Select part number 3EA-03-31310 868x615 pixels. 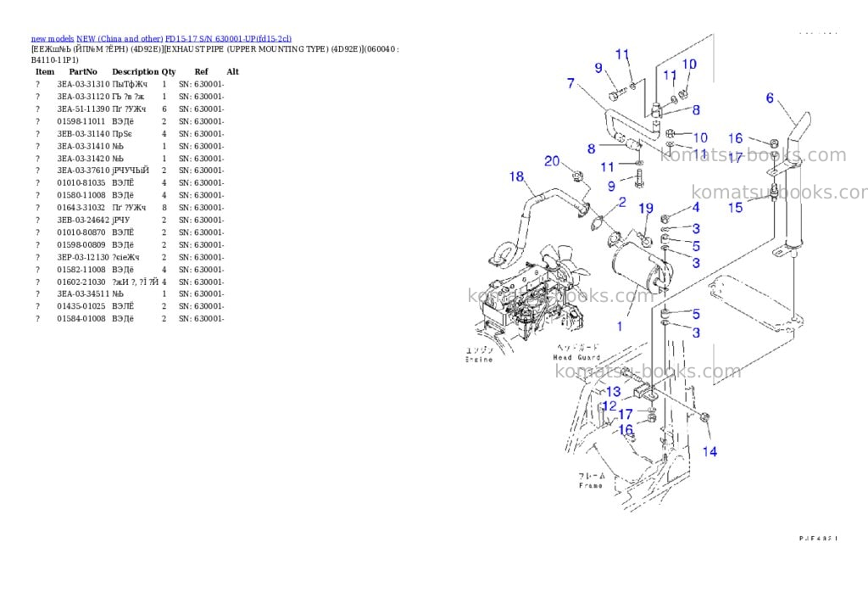coord(83,84)
